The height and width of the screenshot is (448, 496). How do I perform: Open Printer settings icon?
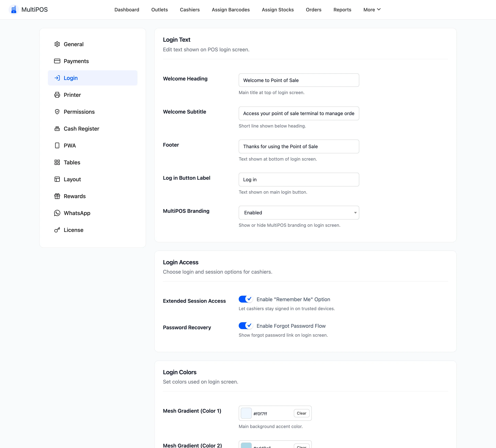57,95
